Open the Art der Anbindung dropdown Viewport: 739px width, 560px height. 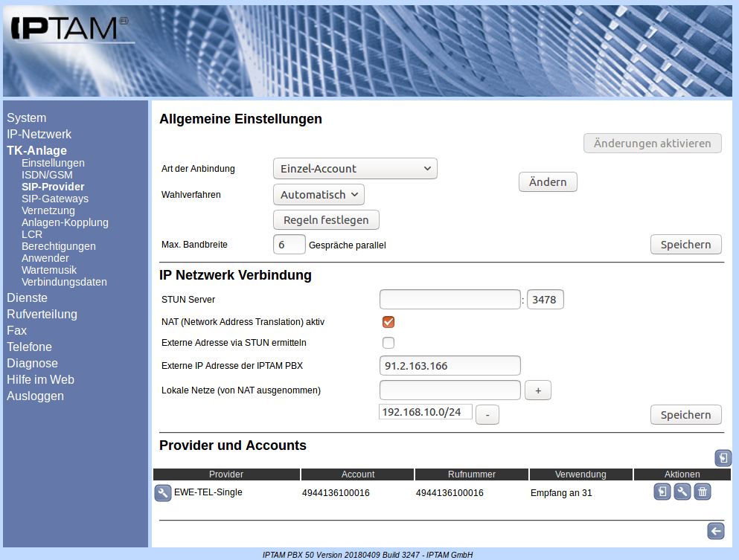pyautogui.click(x=355, y=169)
